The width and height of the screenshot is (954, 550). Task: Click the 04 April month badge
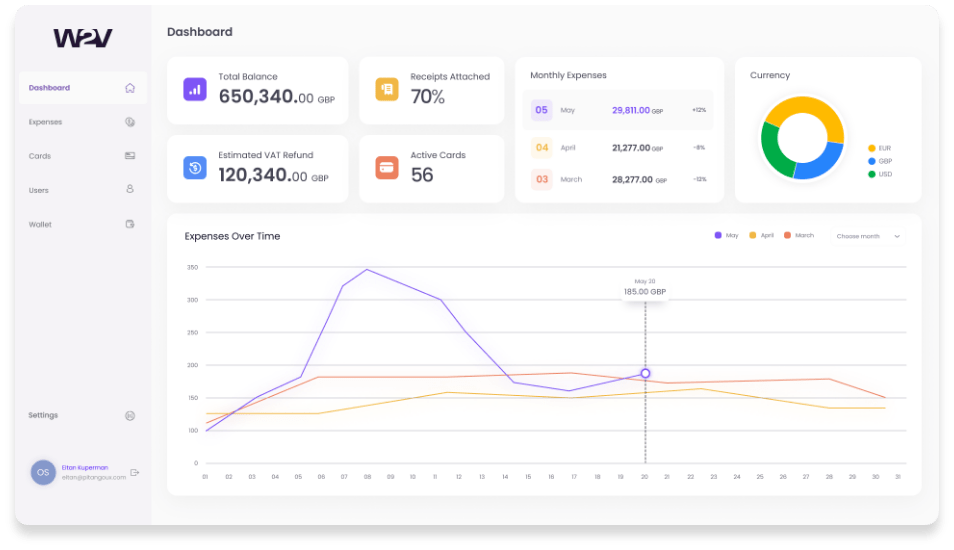pos(541,147)
